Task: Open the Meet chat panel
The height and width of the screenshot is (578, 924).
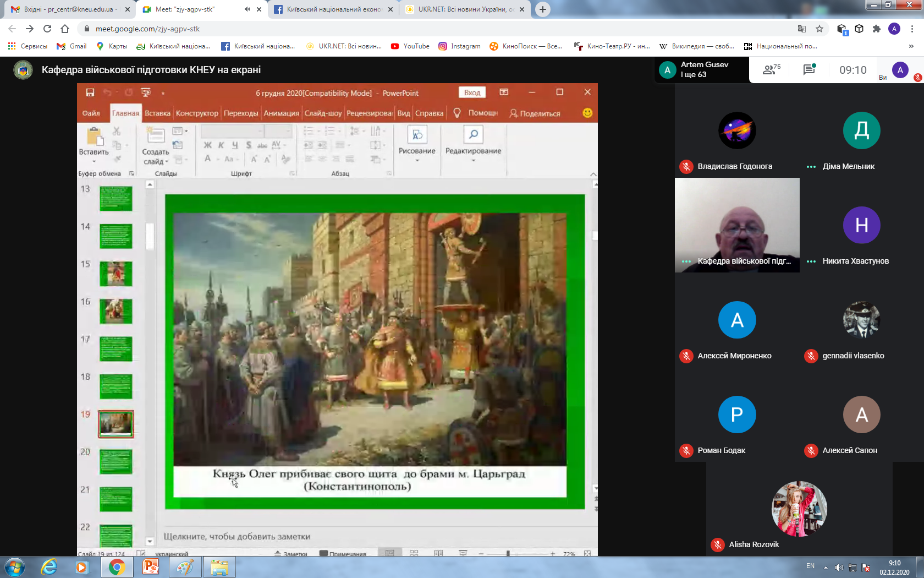Action: (x=809, y=70)
